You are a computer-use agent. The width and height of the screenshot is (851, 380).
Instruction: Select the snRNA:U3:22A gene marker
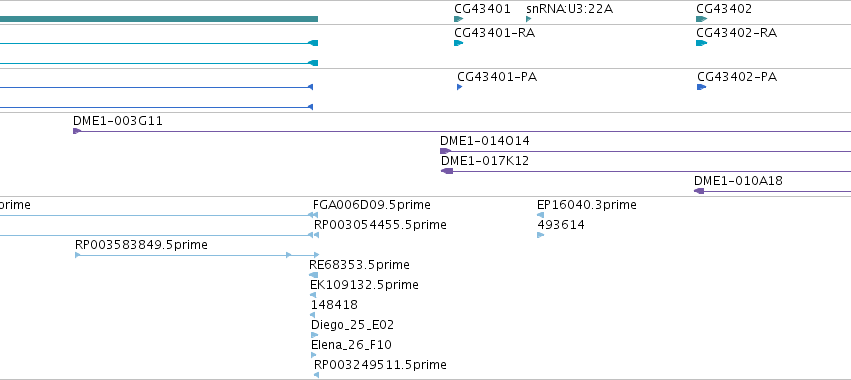pyautogui.click(x=529, y=19)
